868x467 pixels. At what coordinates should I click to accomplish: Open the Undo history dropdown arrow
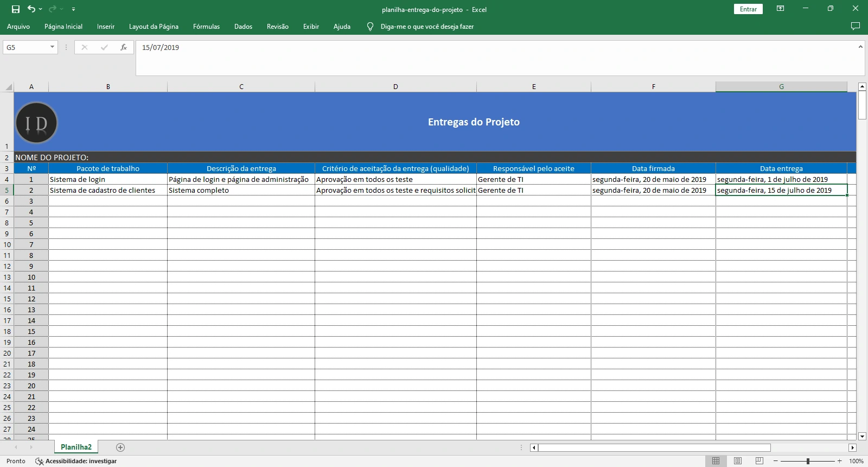(x=41, y=9)
